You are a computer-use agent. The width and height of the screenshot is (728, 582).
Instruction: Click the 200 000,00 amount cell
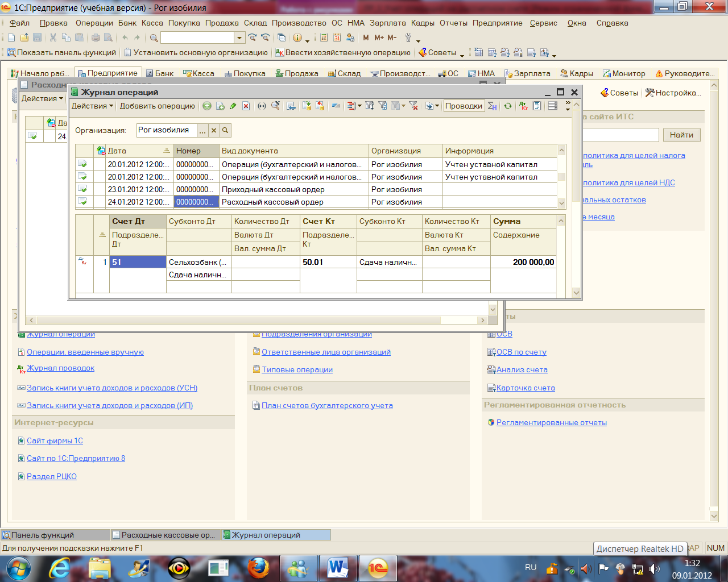(523, 262)
